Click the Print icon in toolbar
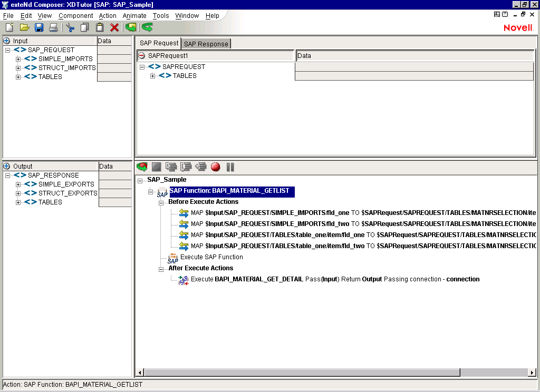This screenshot has width=540, height=392. tap(53, 27)
